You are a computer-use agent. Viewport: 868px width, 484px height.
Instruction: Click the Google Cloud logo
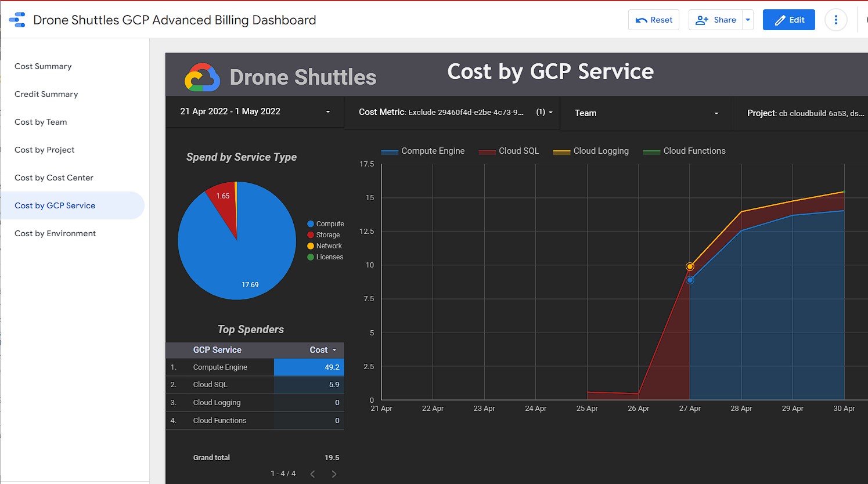pos(202,77)
